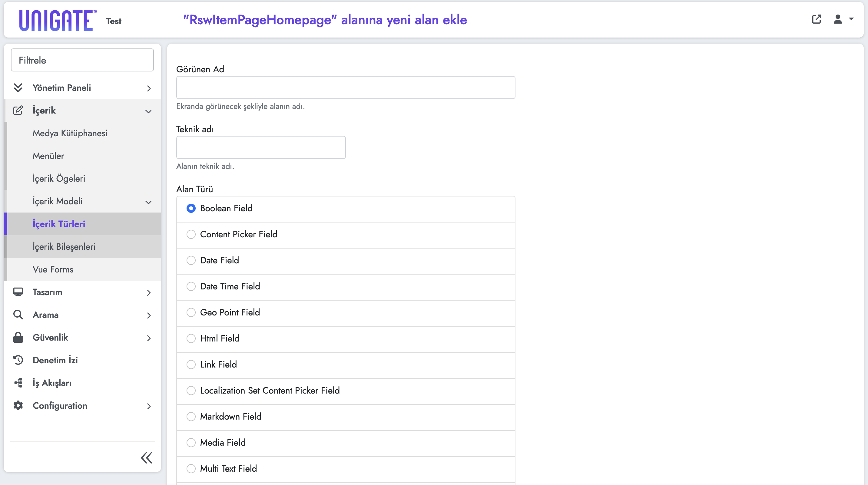868x485 pixels.
Task: Select the Geo Point Field radio
Action: (x=191, y=312)
